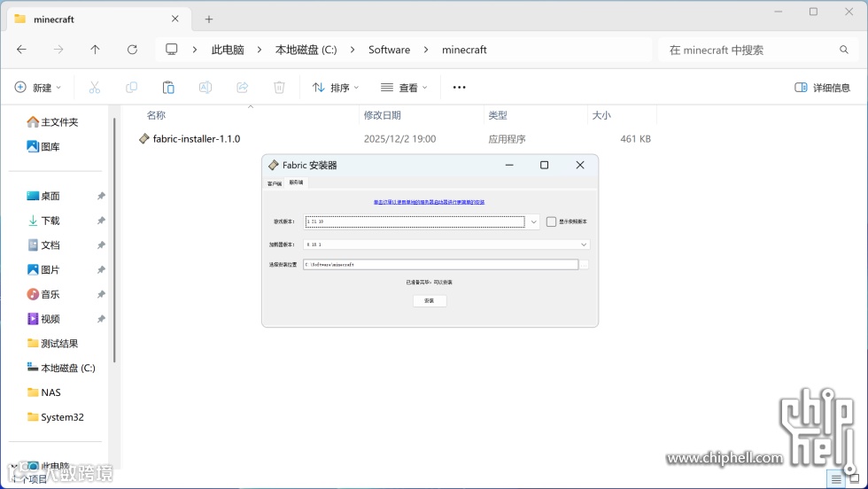Screen dimensions: 868x489
Task: Switch to details view icon in status bar
Action: tap(836, 478)
